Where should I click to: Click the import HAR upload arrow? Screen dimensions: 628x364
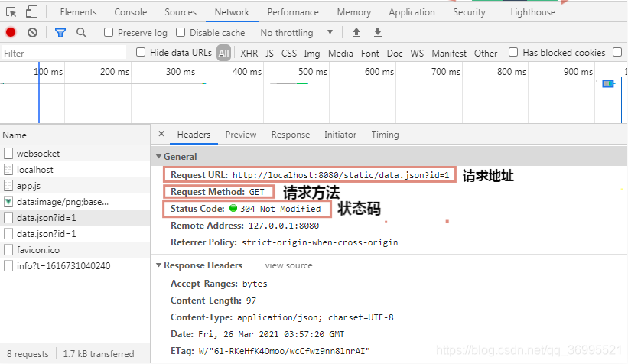click(x=356, y=32)
